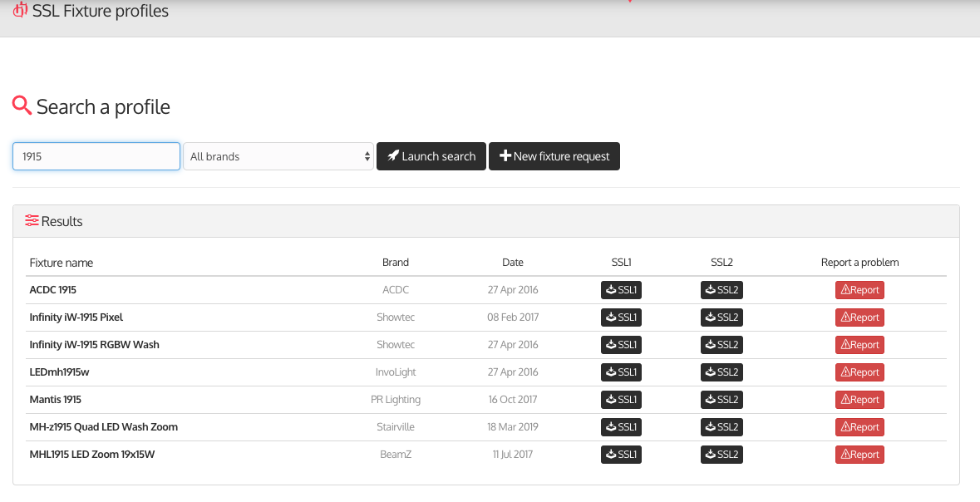
Task: Download SSL1 for LEDmh1915w
Action: [x=621, y=372]
